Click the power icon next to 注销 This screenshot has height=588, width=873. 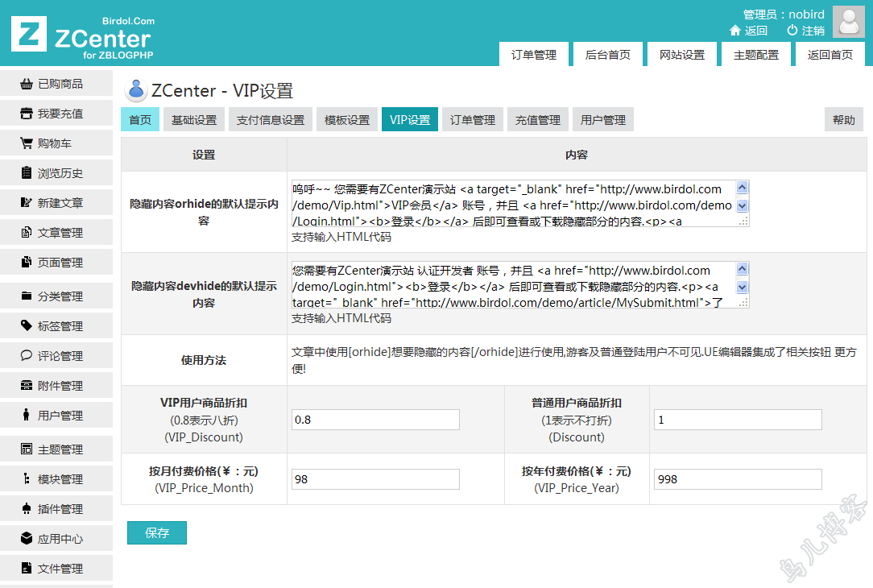tap(792, 30)
